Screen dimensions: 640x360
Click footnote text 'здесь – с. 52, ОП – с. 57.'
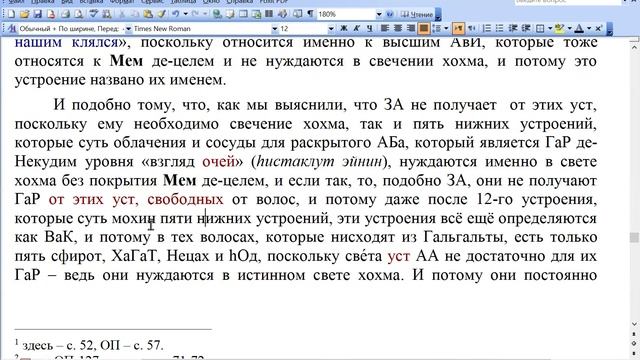[x=93, y=345]
